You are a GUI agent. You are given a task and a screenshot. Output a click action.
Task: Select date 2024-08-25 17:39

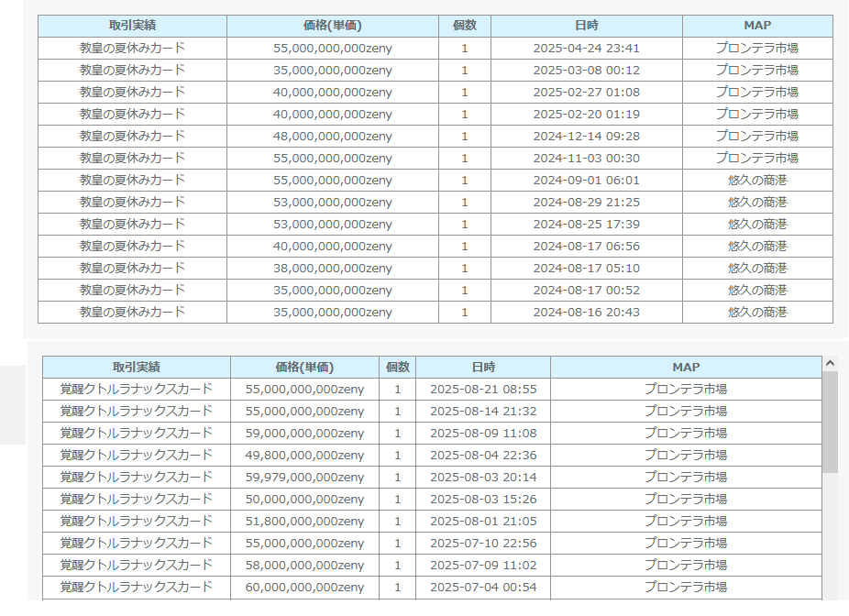(587, 224)
